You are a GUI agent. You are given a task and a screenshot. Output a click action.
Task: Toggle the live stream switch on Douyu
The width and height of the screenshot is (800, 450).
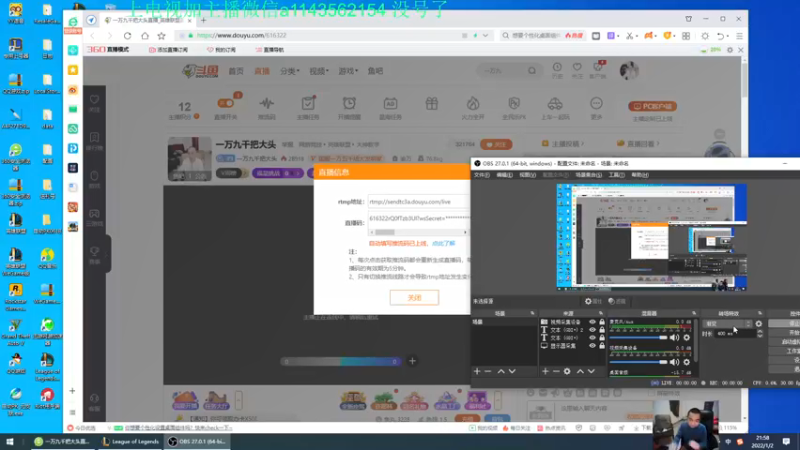click(x=226, y=103)
